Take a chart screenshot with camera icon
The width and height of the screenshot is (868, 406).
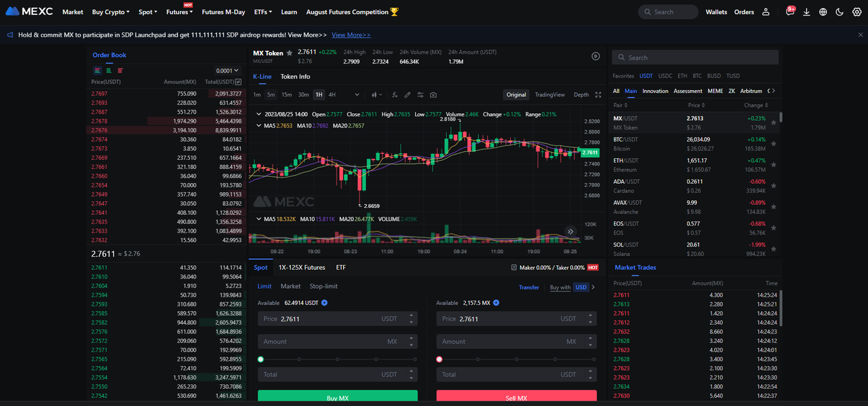tap(433, 95)
